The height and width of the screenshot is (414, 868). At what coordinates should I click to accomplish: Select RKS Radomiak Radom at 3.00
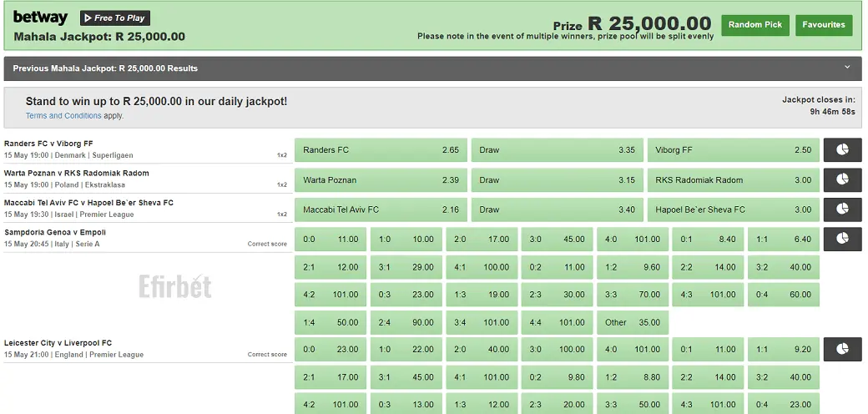(x=734, y=180)
